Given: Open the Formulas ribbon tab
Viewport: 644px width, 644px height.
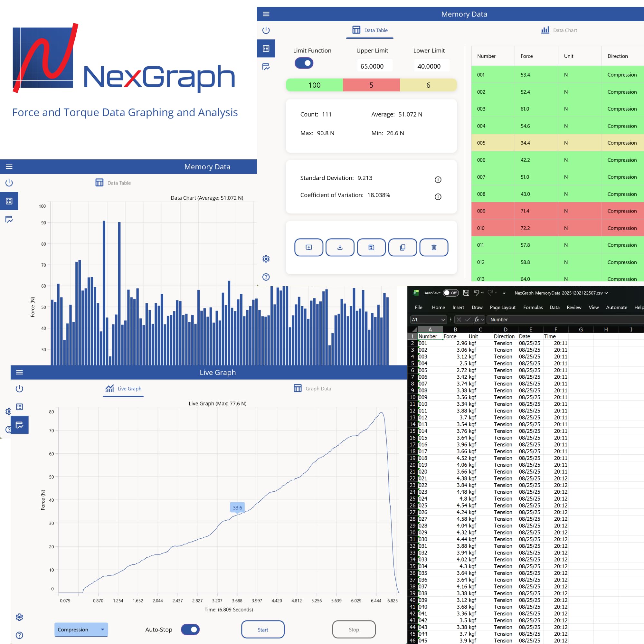Looking at the screenshot, I should coord(533,307).
